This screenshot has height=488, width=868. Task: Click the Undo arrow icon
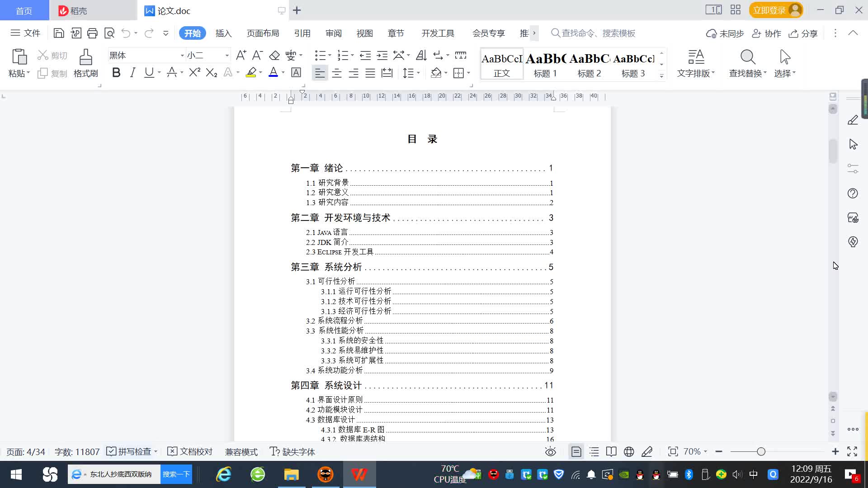point(126,33)
